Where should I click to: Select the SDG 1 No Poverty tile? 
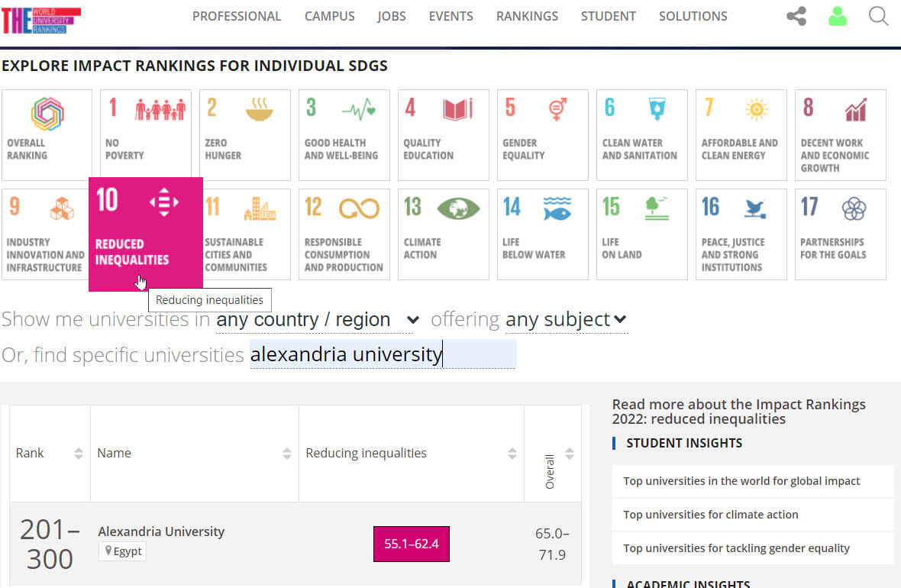[145, 134]
